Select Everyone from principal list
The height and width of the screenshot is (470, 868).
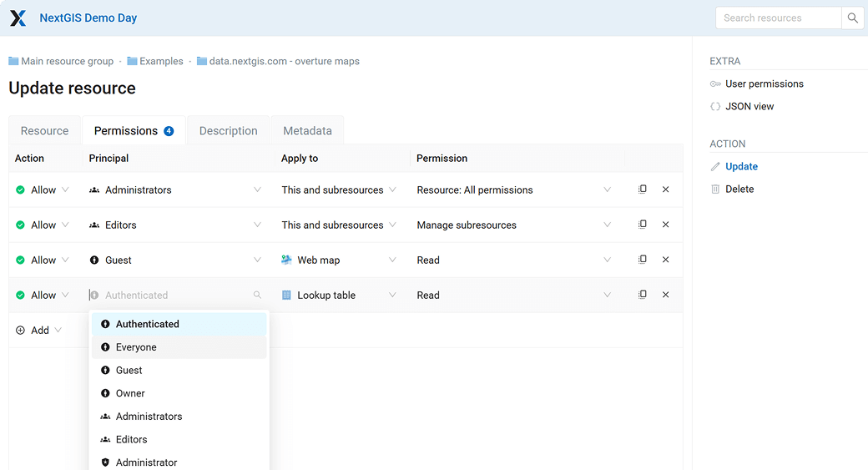136,347
